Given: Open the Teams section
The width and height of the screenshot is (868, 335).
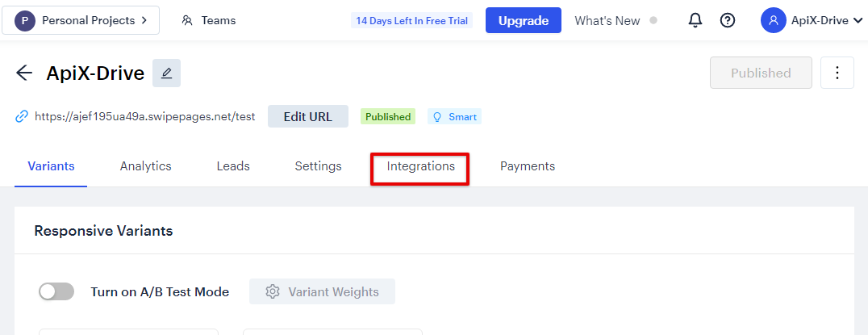Looking at the screenshot, I should (209, 20).
